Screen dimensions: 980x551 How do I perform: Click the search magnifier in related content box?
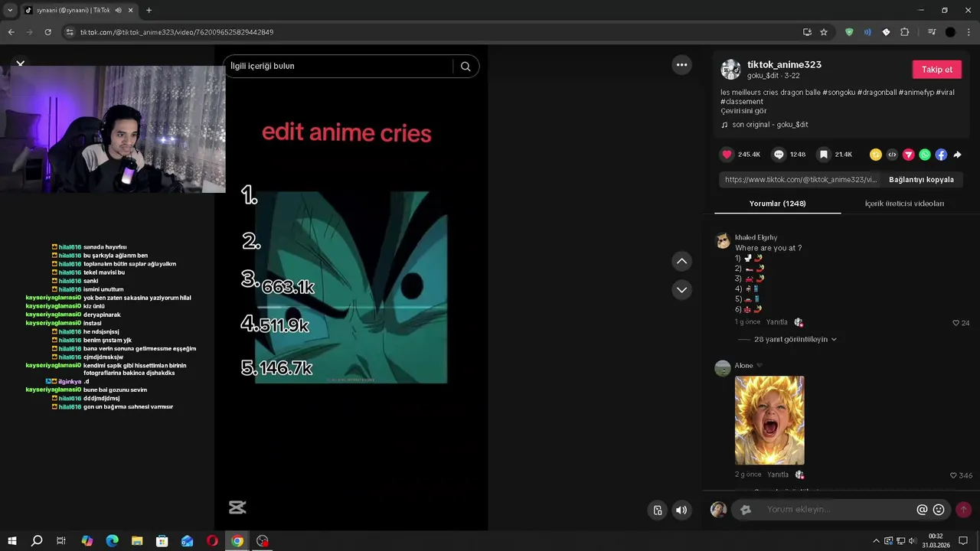pyautogui.click(x=465, y=67)
